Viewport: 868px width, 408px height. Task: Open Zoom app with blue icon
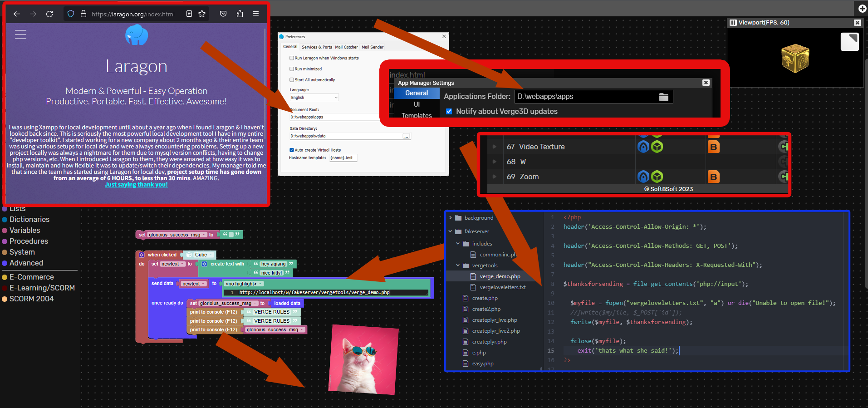[643, 177]
